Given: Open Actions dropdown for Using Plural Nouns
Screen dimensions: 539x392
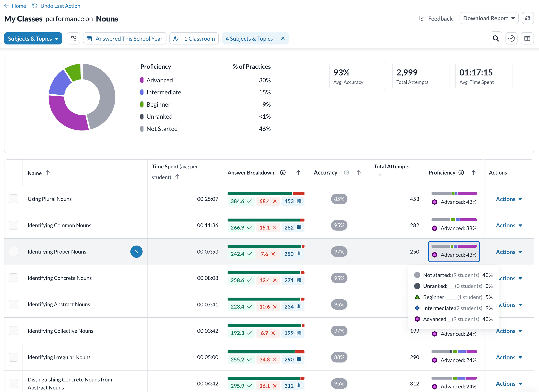Looking at the screenshot, I should 509,199.
